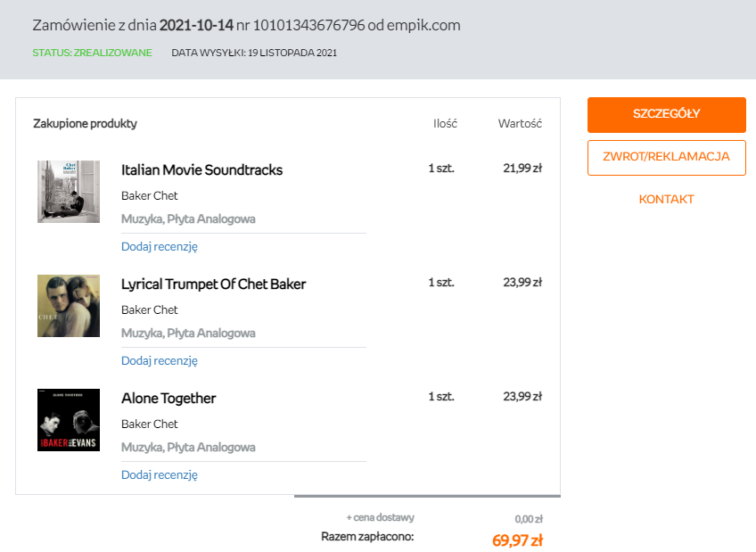This screenshot has width=756, height=552.
Task: Open the Italian Movie Soundtracks product title
Action: pos(201,170)
